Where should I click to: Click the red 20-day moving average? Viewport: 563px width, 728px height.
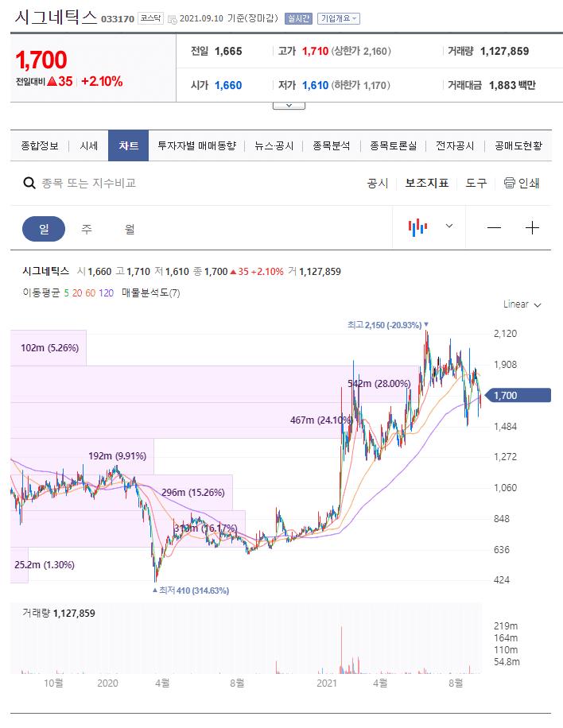tap(77, 293)
